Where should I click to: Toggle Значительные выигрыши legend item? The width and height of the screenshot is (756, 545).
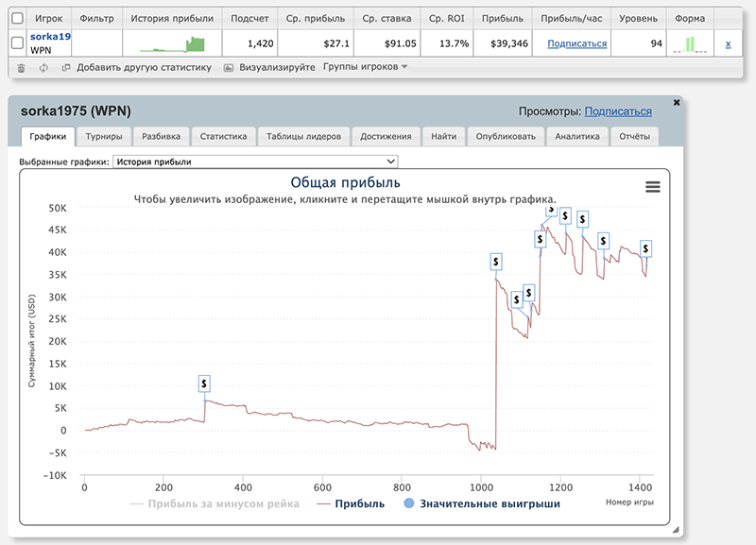pyautogui.click(x=482, y=503)
